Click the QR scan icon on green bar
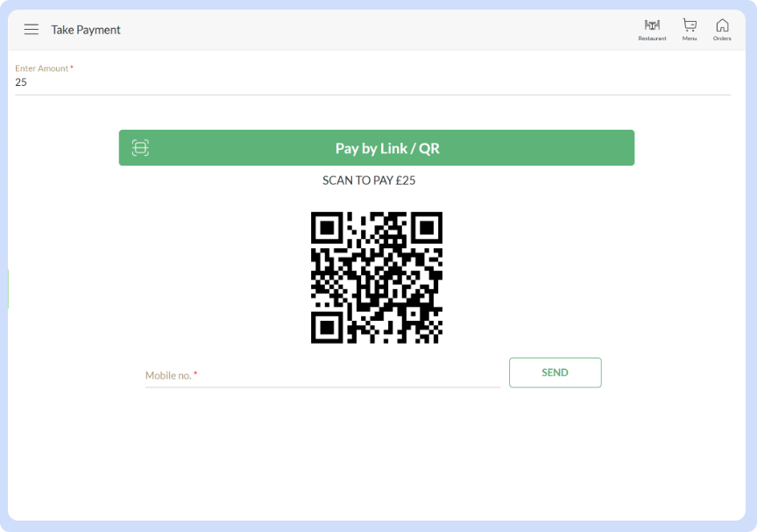 click(x=140, y=148)
